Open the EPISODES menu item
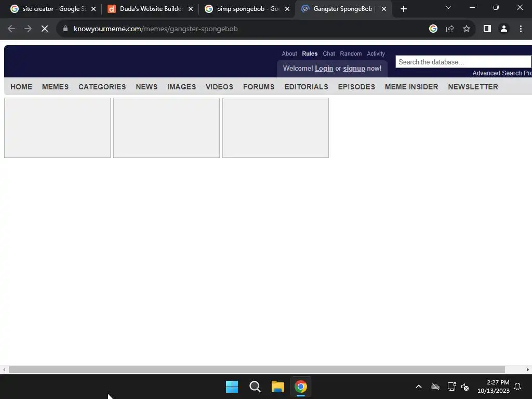The image size is (532, 399). (356, 87)
